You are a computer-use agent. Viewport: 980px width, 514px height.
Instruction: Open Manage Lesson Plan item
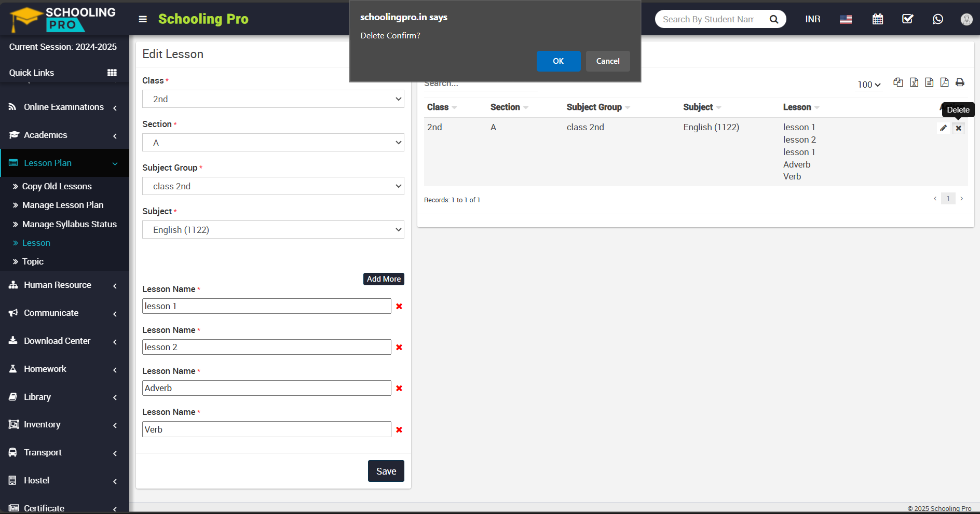coord(63,205)
